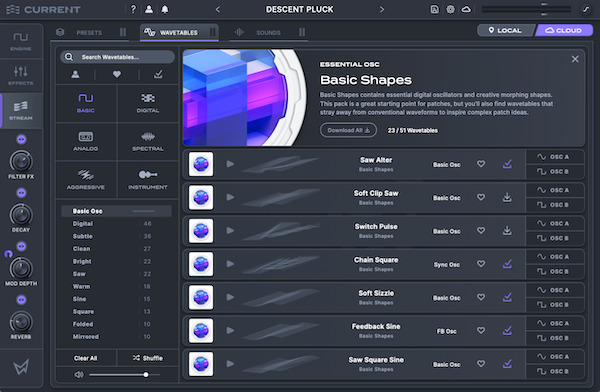Filter by favorites heart icon
The width and height of the screenshot is (600, 392).
pyautogui.click(x=117, y=74)
